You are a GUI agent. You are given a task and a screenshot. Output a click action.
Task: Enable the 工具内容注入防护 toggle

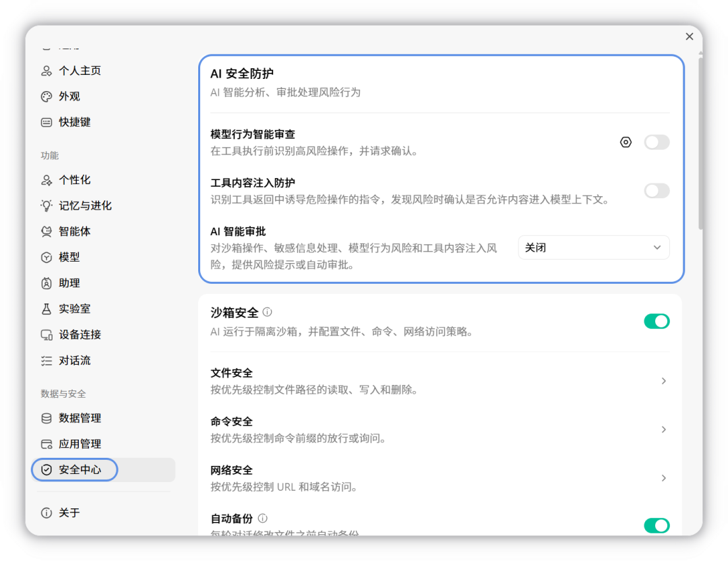(x=657, y=190)
